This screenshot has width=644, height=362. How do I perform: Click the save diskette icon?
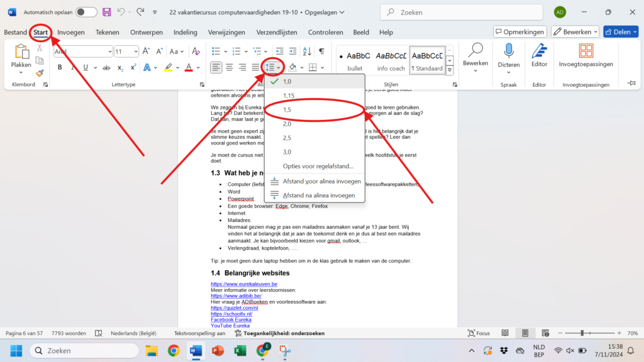[106, 12]
